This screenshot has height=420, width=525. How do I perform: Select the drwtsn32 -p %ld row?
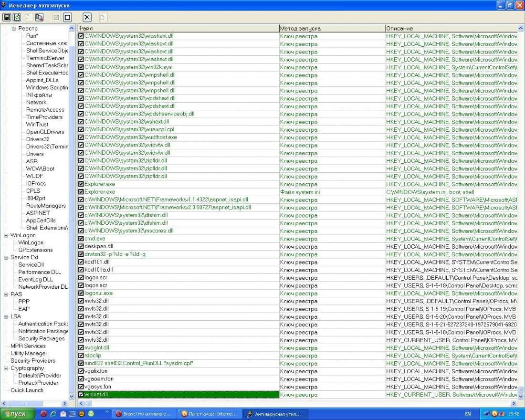[298, 254]
